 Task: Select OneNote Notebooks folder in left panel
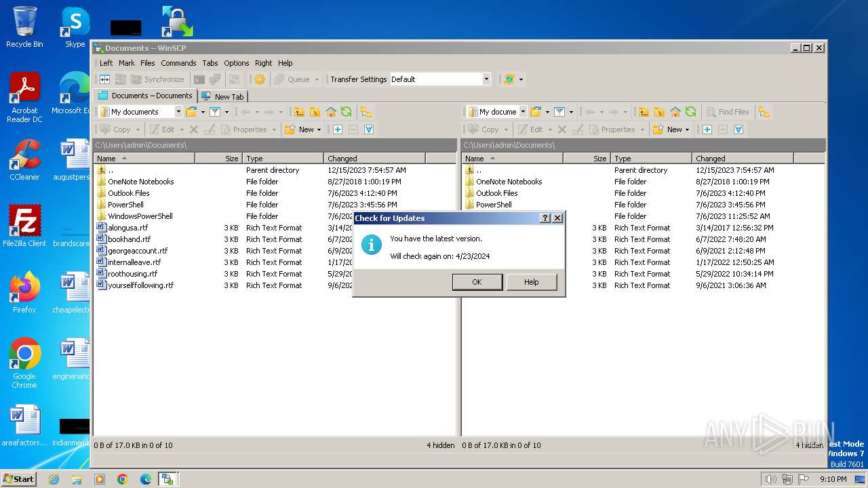click(x=140, y=182)
